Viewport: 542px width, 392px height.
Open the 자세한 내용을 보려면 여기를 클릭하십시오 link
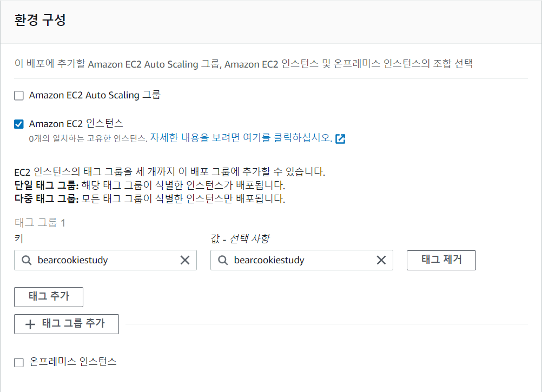pos(241,138)
